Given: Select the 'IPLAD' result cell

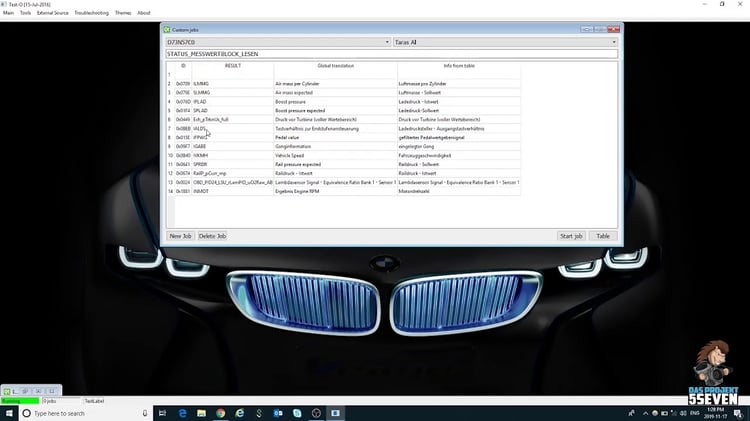Looking at the screenshot, I should [x=232, y=102].
